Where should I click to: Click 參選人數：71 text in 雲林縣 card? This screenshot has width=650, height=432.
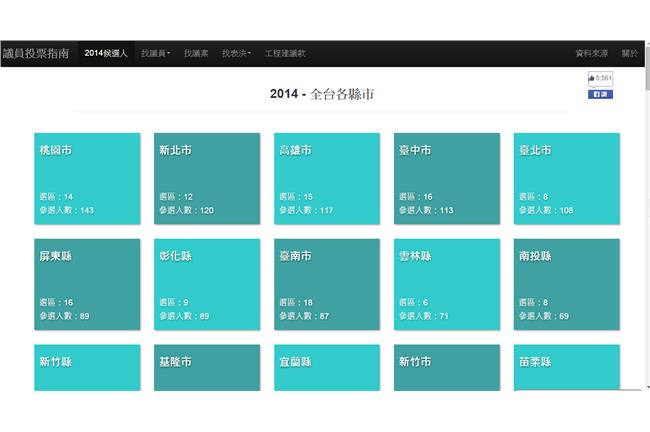(x=424, y=316)
